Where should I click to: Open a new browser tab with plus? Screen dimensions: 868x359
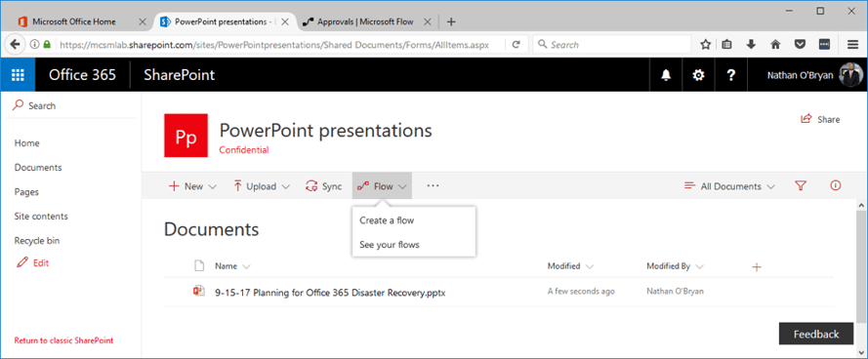[x=451, y=21]
